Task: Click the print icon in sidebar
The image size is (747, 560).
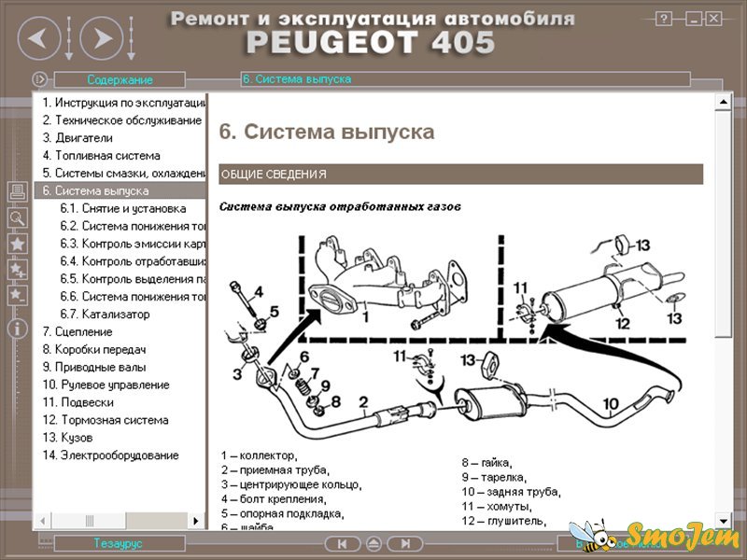Action: click(18, 192)
